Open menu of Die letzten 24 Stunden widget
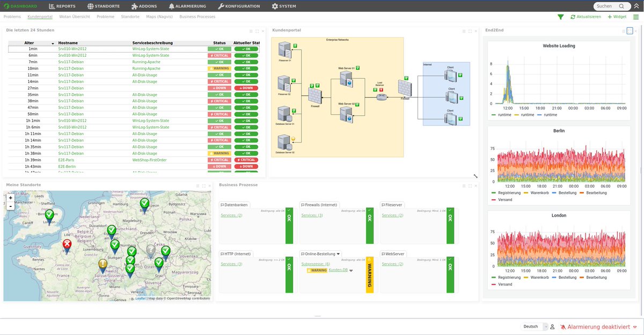 tap(251, 31)
